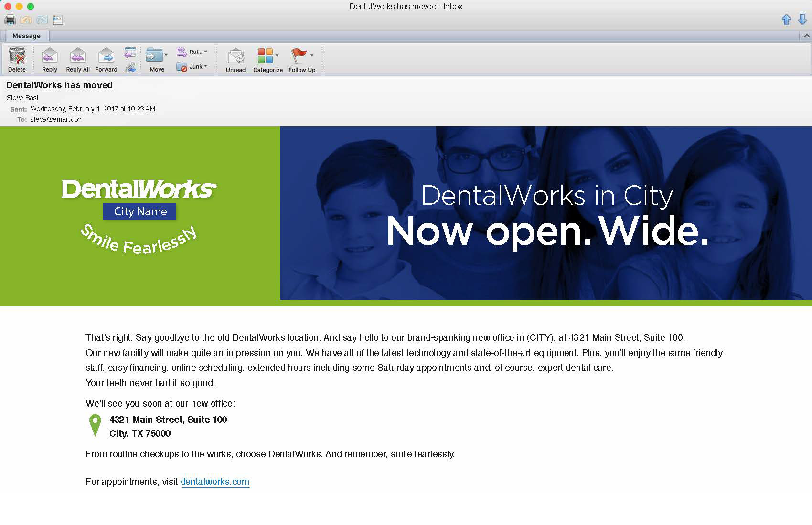This screenshot has width=812, height=525.
Task: Collapse the ribbon with the chevron
Action: (806, 36)
